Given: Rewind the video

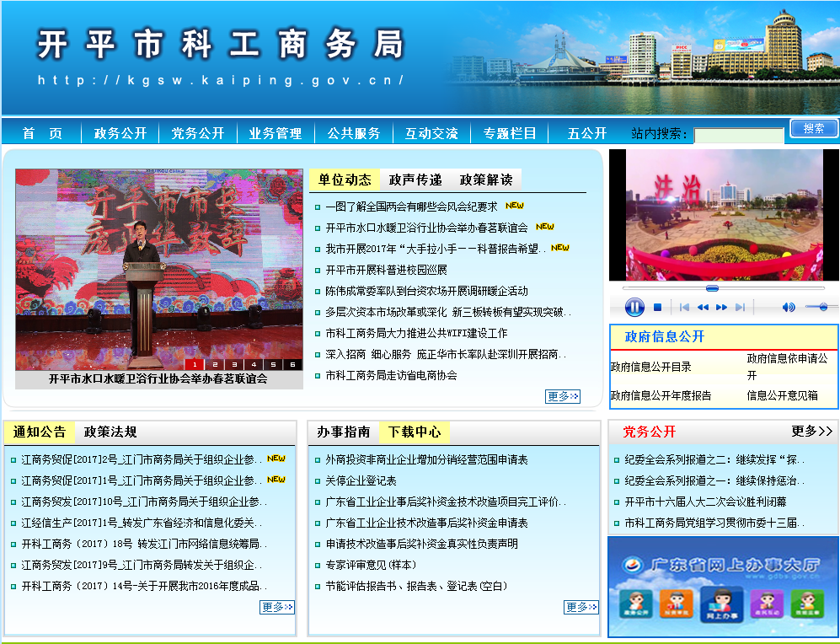Looking at the screenshot, I should click(703, 307).
